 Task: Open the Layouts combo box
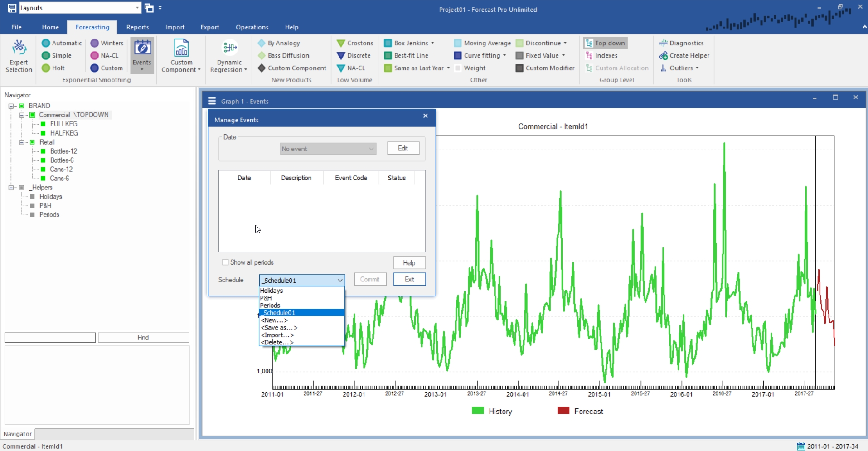pos(80,8)
